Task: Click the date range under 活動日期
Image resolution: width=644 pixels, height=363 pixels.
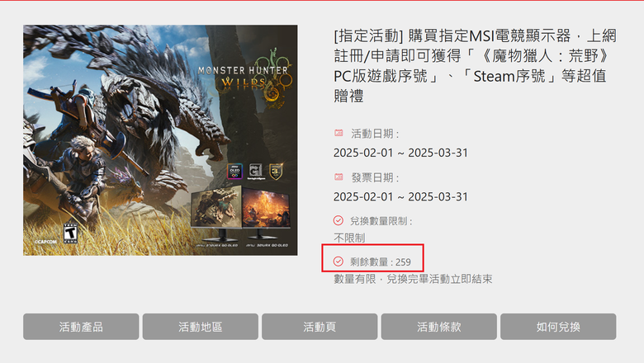Action: tap(401, 153)
